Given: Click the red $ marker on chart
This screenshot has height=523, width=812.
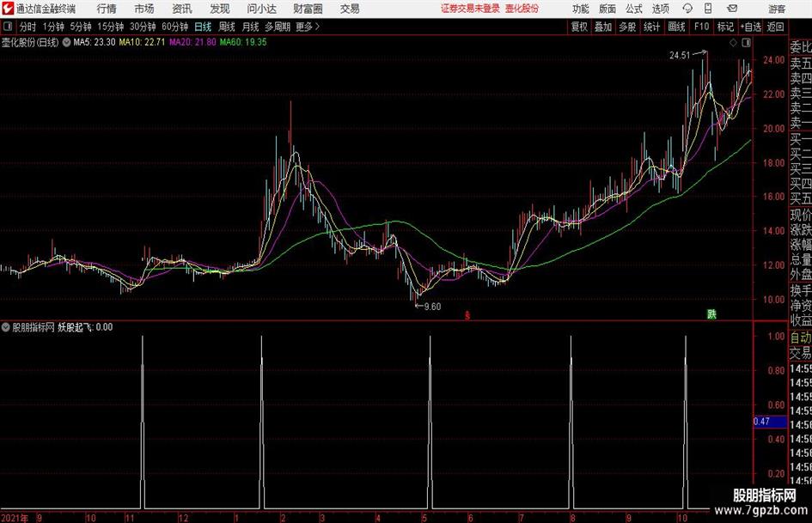Looking at the screenshot, I should (x=467, y=315).
